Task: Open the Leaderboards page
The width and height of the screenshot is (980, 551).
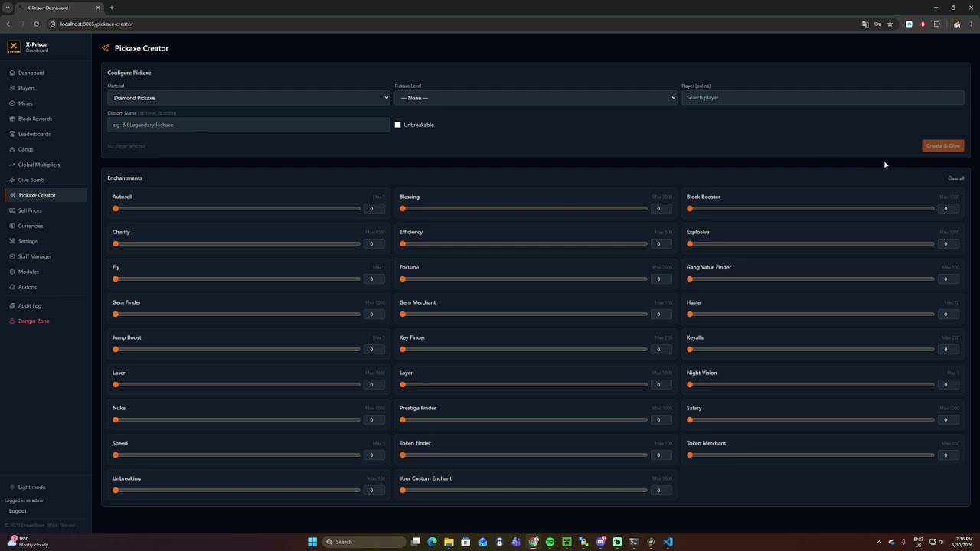Action: tap(45, 134)
